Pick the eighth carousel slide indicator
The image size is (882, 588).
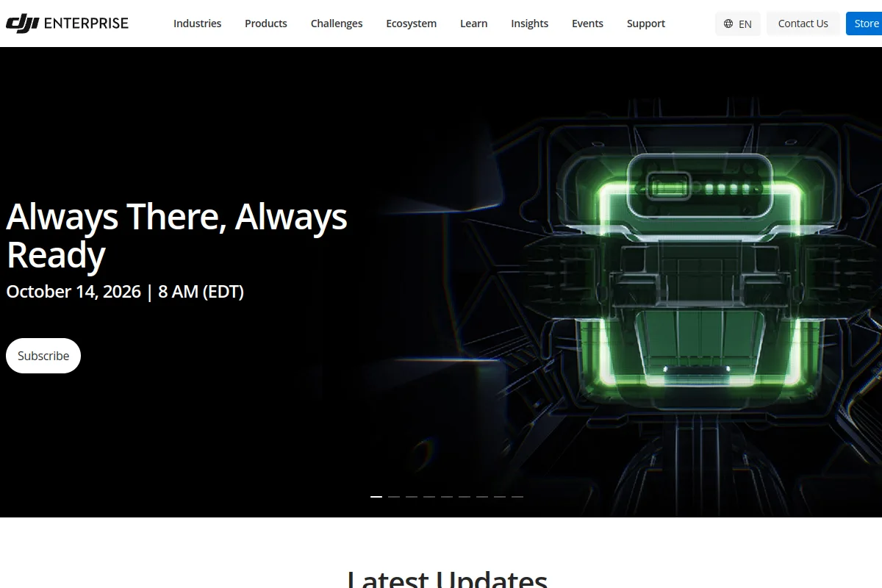(500, 497)
